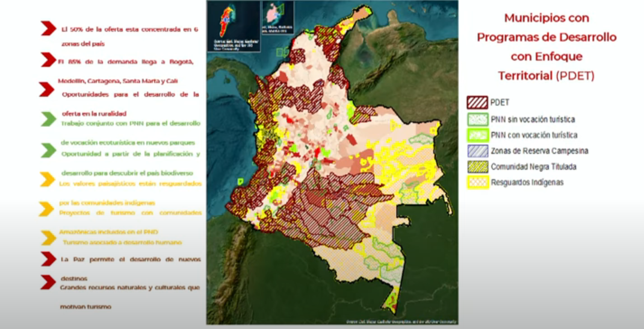Click the red chevron beside 'Oportunidades para el desarrollo'

47,89
